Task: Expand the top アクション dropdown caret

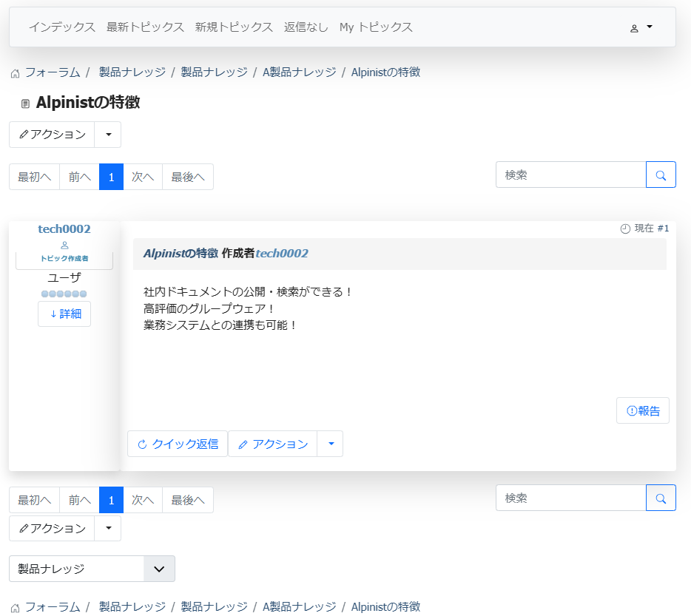Action: pos(108,135)
